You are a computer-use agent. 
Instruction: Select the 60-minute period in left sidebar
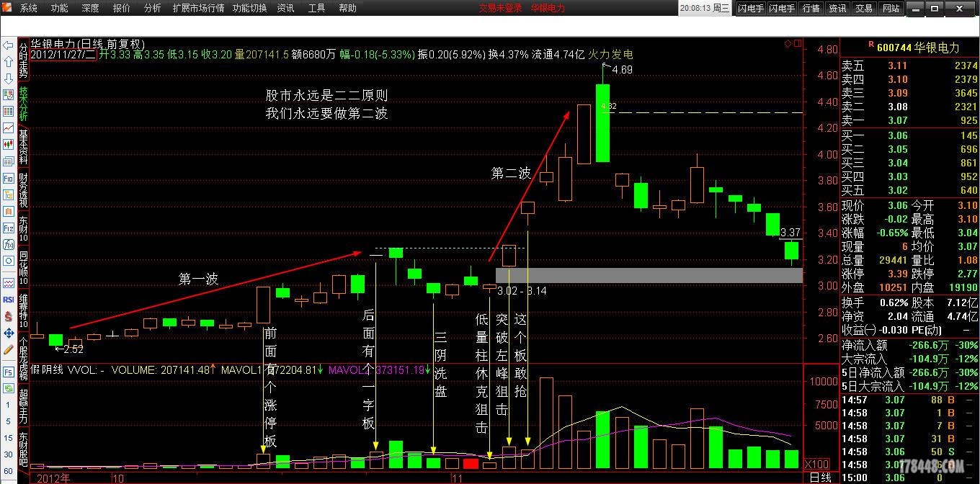9,470
